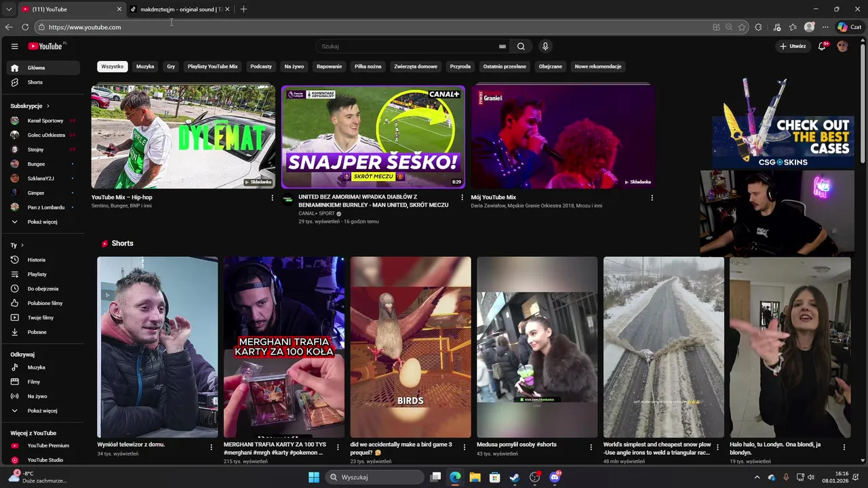Screen dimensions: 868x488
Task: Start voice search with the microphone icon
Action: click(545, 46)
